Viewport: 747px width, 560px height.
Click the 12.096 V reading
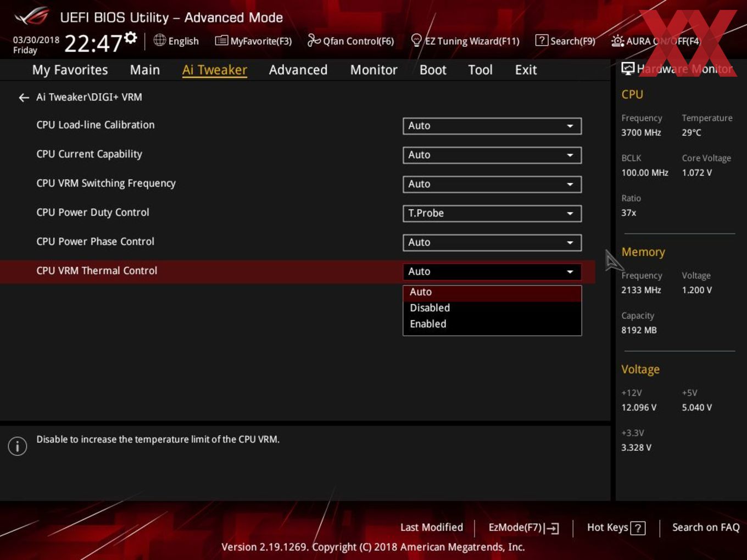pos(639,408)
